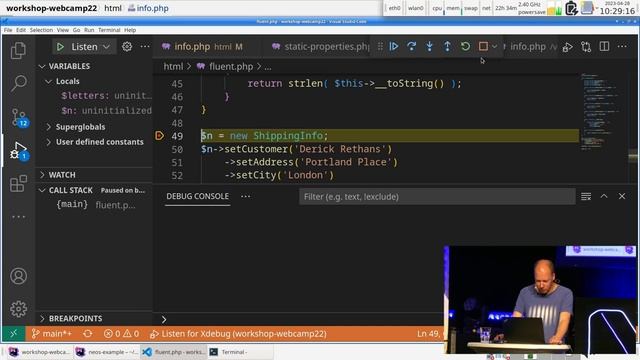
Task: Expand the BREAKPOINTS section
Action: pos(71,318)
